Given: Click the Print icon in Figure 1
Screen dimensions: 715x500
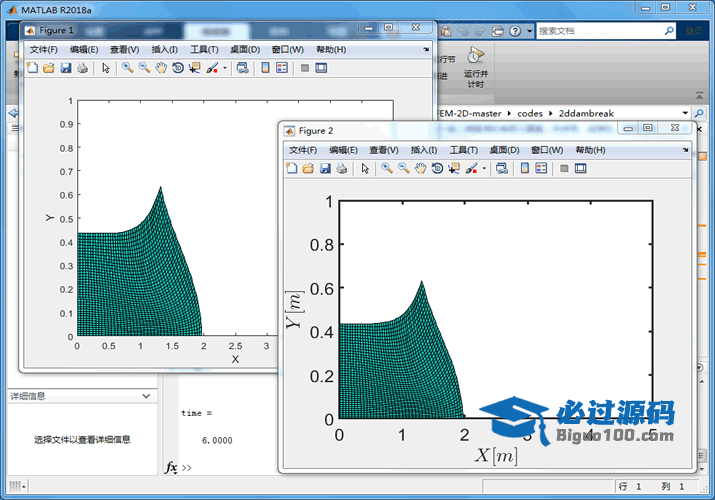Looking at the screenshot, I should pyautogui.click(x=82, y=68).
